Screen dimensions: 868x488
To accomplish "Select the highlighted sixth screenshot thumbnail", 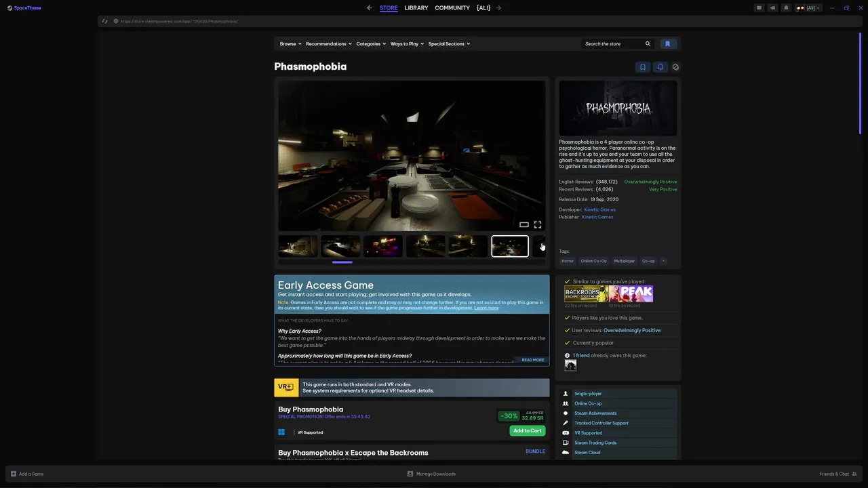I will pos(510,246).
